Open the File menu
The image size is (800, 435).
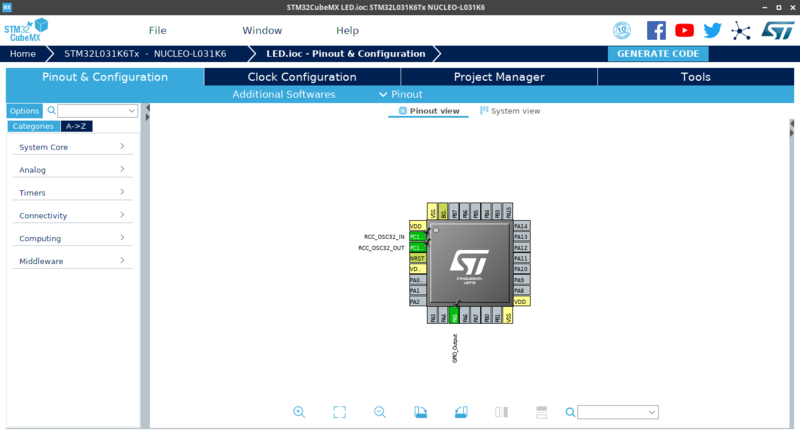[158, 31]
